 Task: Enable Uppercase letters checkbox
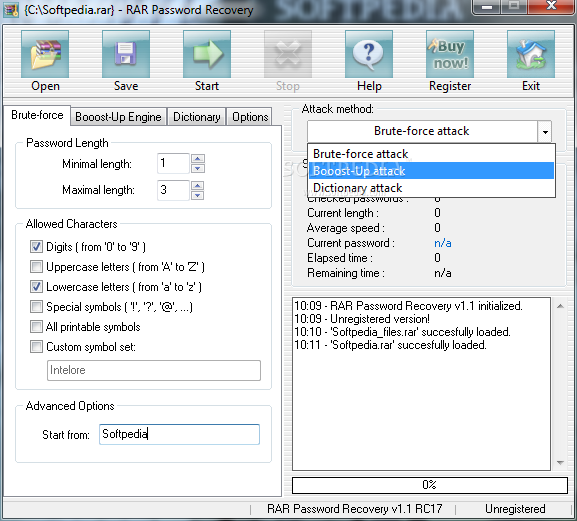36,266
